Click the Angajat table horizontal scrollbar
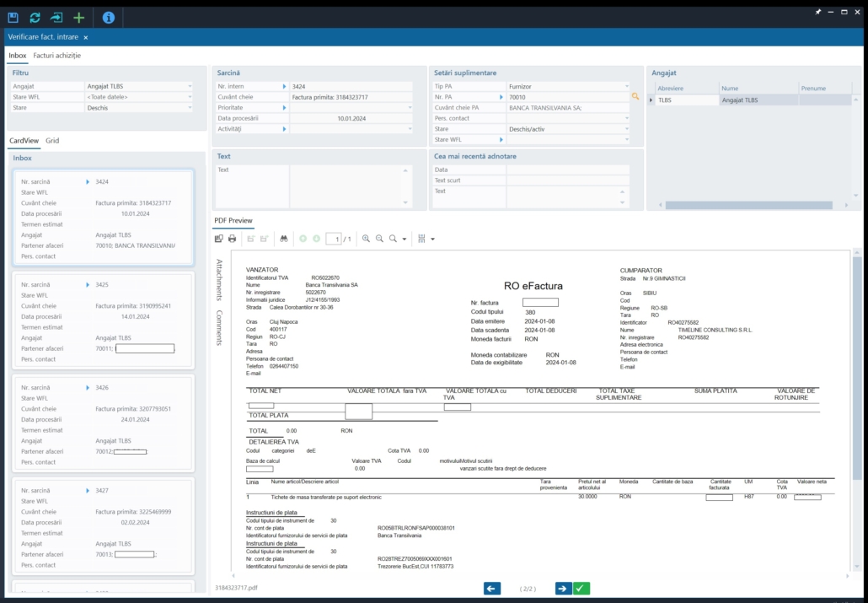868x603 pixels. click(748, 205)
